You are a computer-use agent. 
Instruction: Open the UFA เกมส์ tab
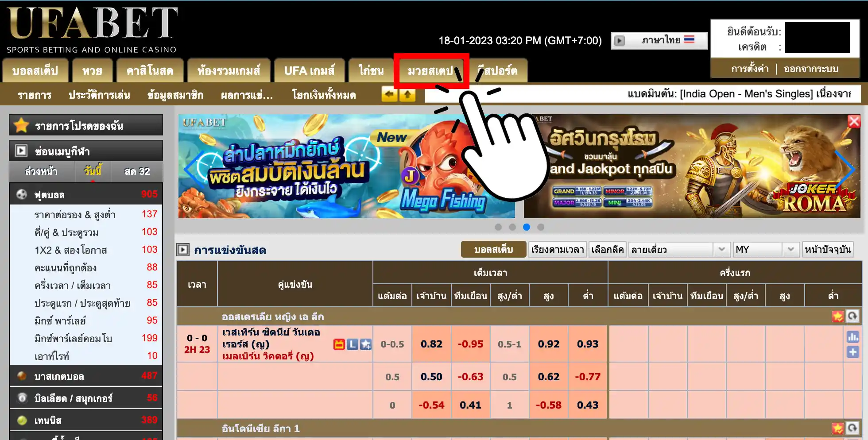pos(309,70)
